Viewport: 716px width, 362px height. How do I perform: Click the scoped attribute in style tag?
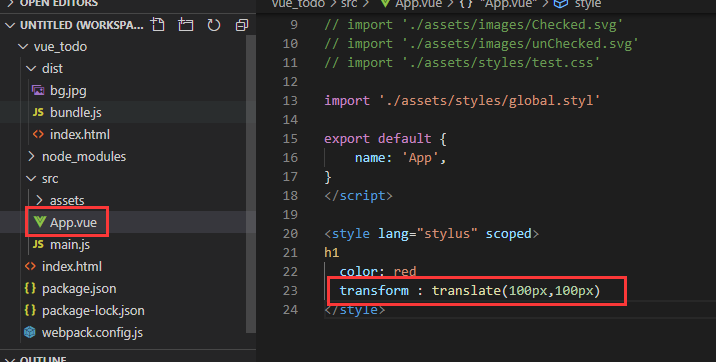508,233
